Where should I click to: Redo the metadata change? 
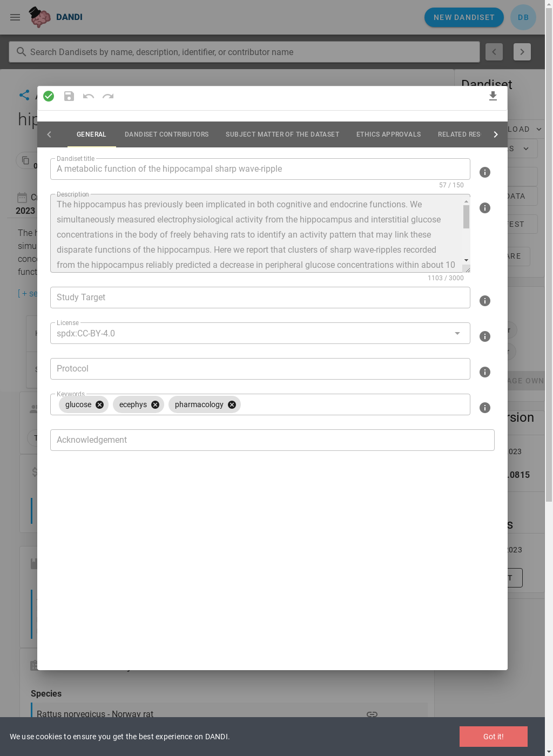click(x=108, y=96)
